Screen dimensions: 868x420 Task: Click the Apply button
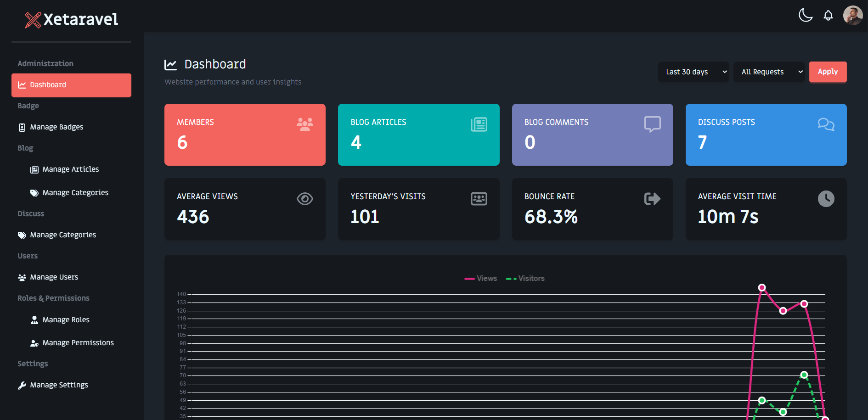click(x=828, y=72)
